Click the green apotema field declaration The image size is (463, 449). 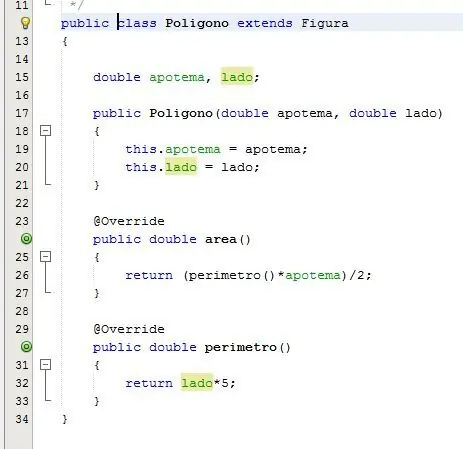tap(177, 77)
